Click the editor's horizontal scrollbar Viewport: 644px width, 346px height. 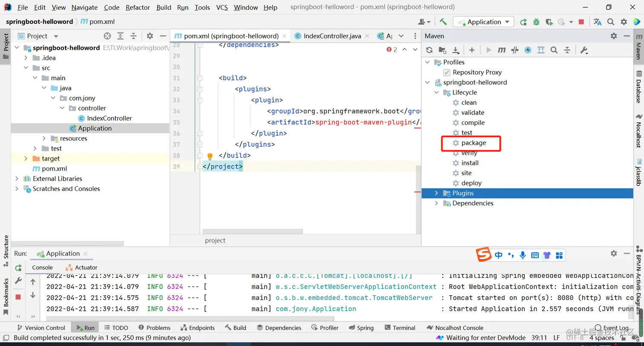(252, 231)
